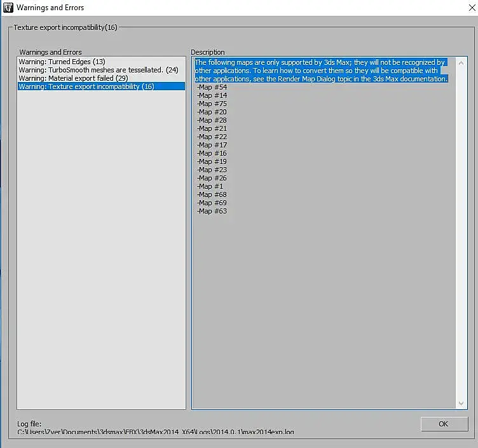Viewport: 478px width, 448px height.
Task: Click the OK button
Action: 444,424
